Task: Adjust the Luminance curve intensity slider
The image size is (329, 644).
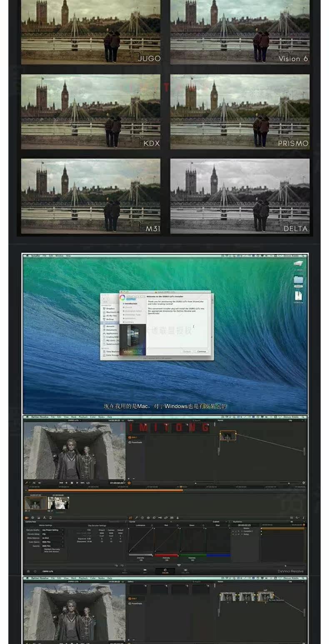Action: [140, 555]
